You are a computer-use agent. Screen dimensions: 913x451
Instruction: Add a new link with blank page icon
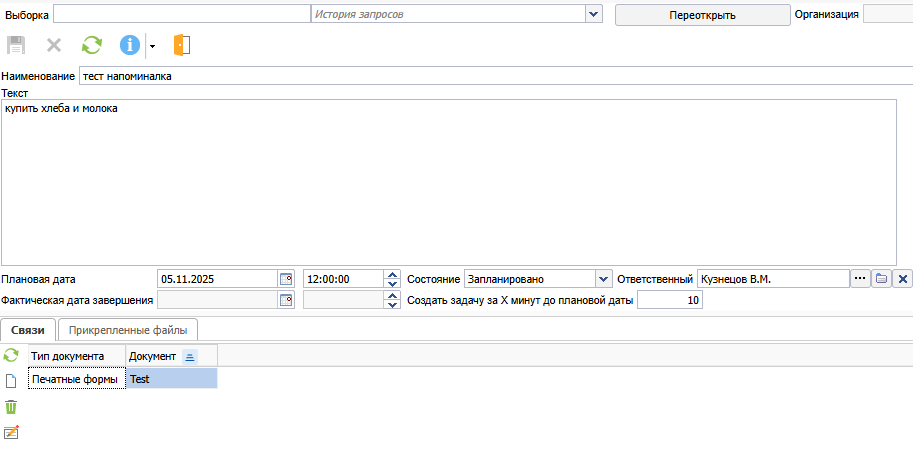point(11,380)
